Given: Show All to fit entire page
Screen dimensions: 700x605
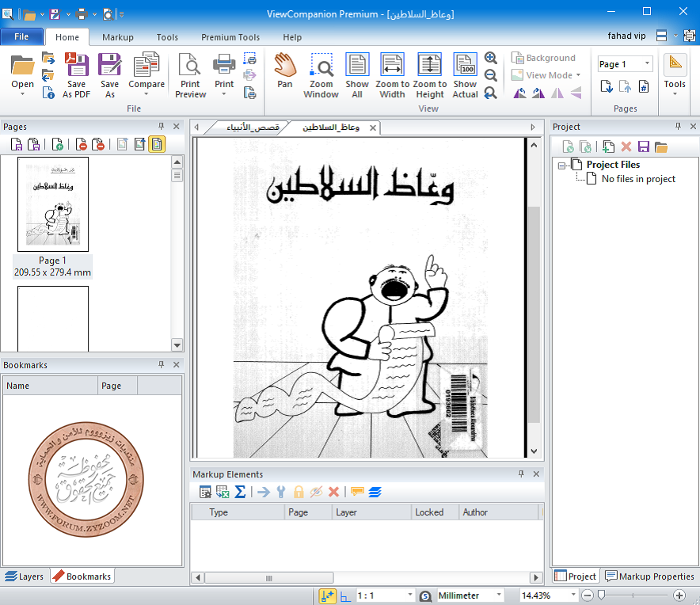Looking at the screenshot, I should 357,75.
